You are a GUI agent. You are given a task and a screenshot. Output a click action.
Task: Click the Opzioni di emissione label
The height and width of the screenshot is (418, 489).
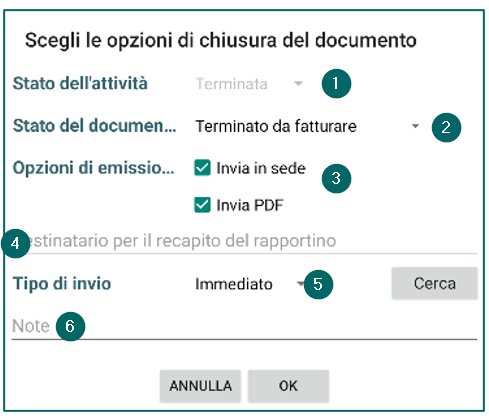click(x=93, y=168)
